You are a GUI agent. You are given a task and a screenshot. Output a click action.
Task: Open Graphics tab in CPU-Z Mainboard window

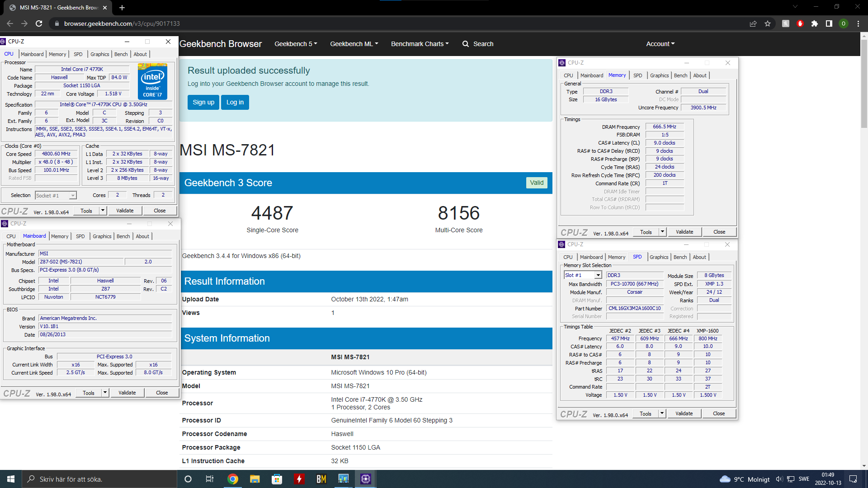coord(102,236)
